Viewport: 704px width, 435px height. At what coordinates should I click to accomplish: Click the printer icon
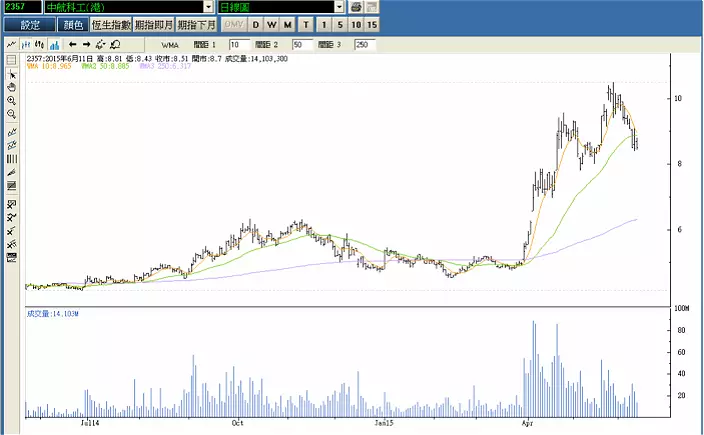(355, 7)
